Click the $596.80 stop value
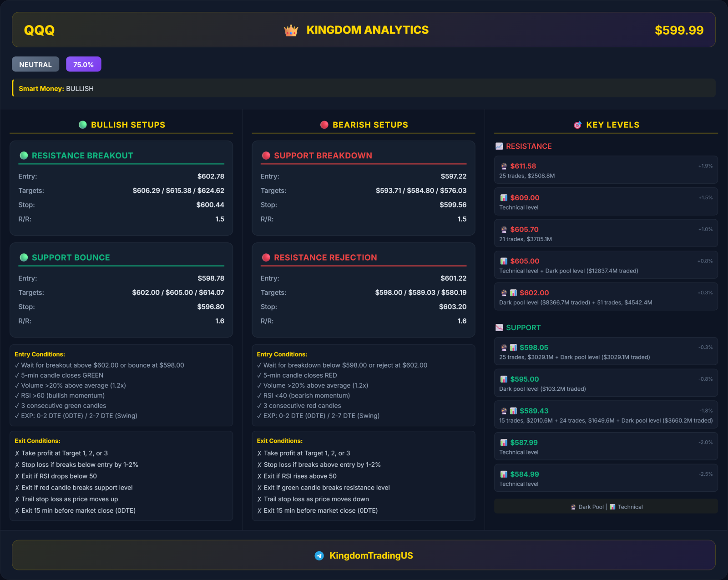 pos(211,307)
